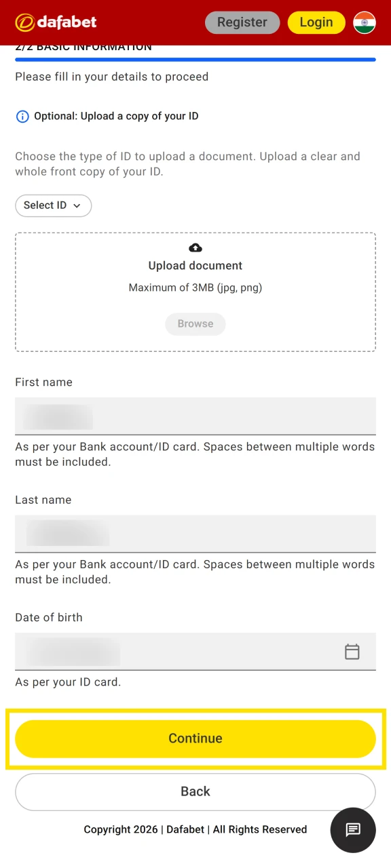Open the calendar icon in Date of birth field

click(x=352, y=651)
